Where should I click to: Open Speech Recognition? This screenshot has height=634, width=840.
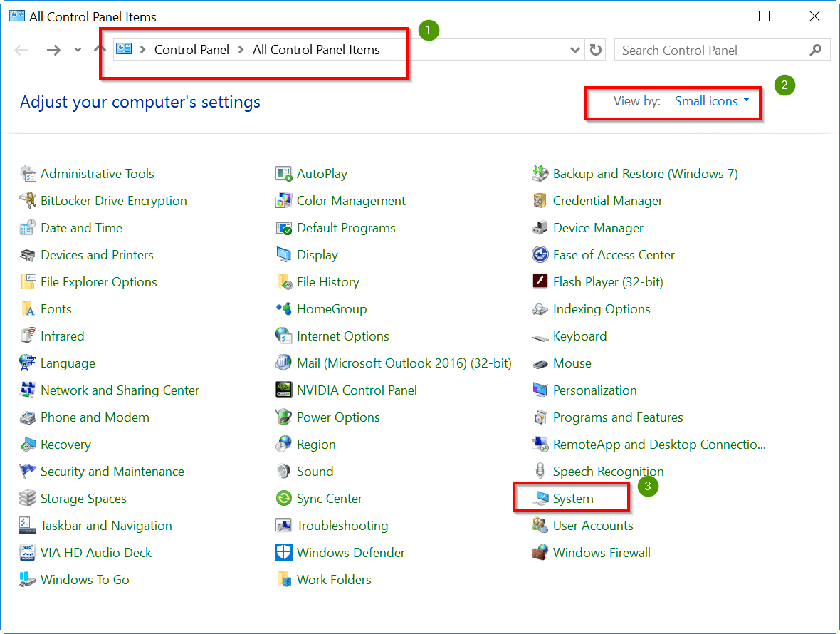point(608,471)
